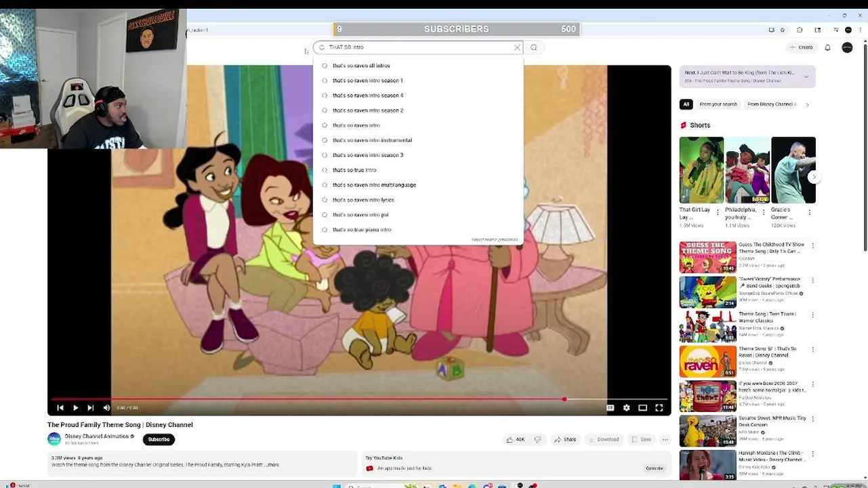Select the All filter chip
Image resolution: width=868 pixels, height=488 pixels.
(686, 104)
